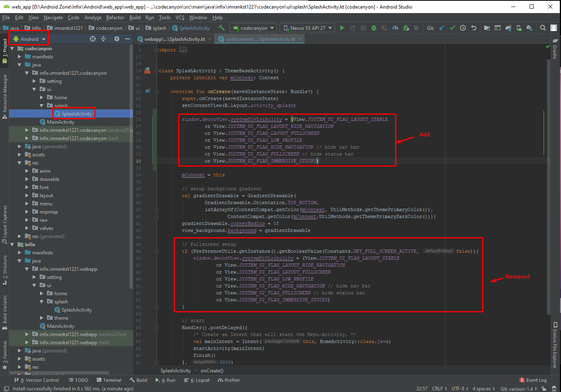This screenshot has width=561, height=392.
Task: Open the Android project view dropdown
Action: 29,39
